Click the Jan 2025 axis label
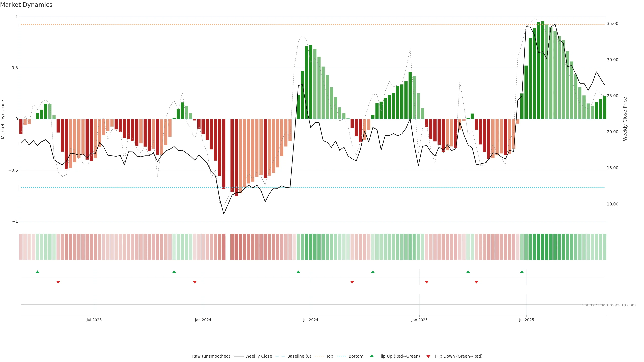Image resolution: width=644 pixels, height=362 pixels. [x=419, y=320]
